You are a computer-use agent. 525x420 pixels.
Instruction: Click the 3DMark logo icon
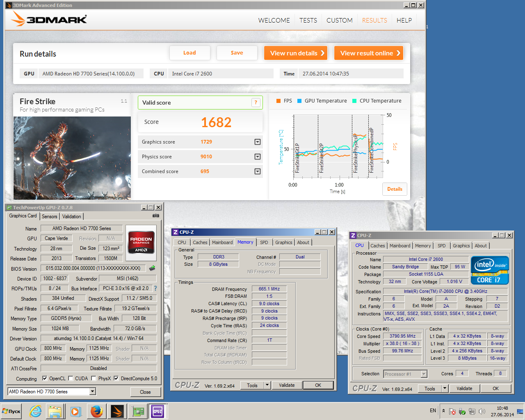coord(18,19)
